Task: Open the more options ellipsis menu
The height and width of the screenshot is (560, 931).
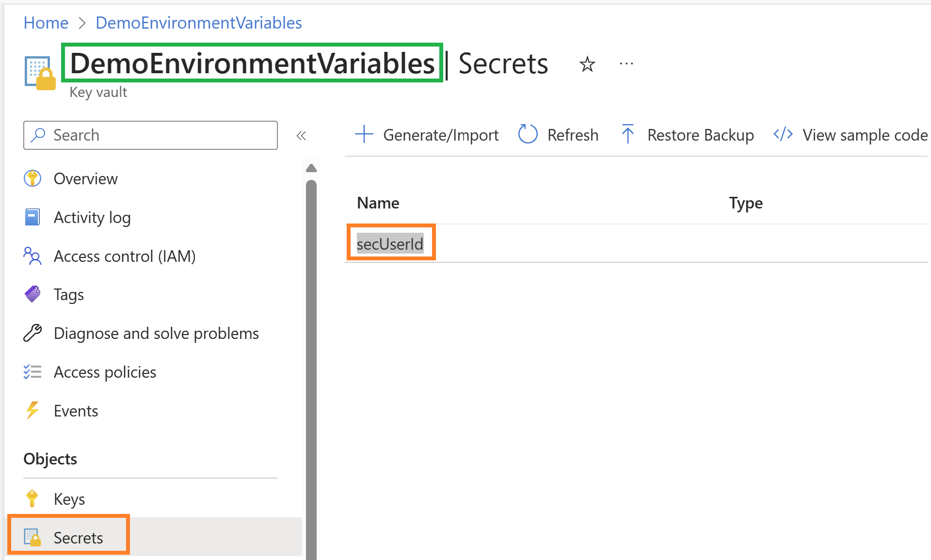Action: click(x=626, y=64)
